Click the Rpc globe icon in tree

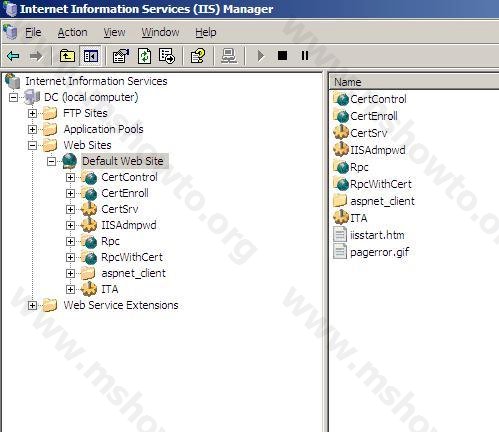[x=89, y=241]
